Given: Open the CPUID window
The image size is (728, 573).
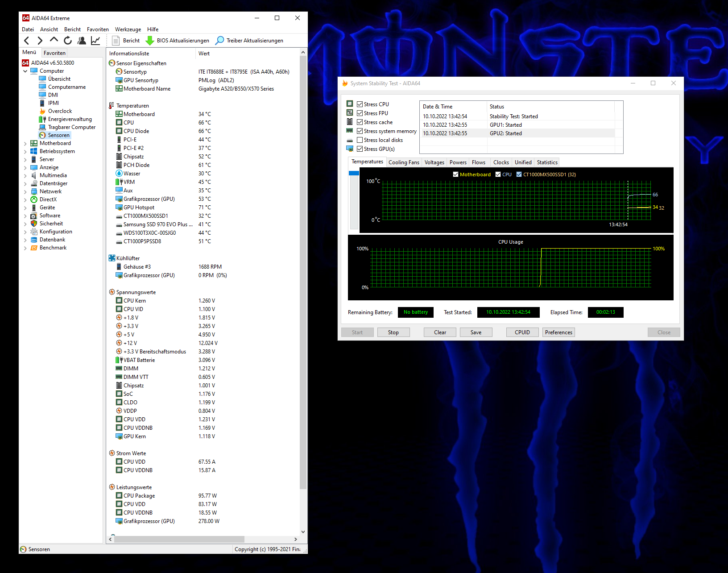Looking at the screenshot, I should pyautogui.click(x=522, y=332).
